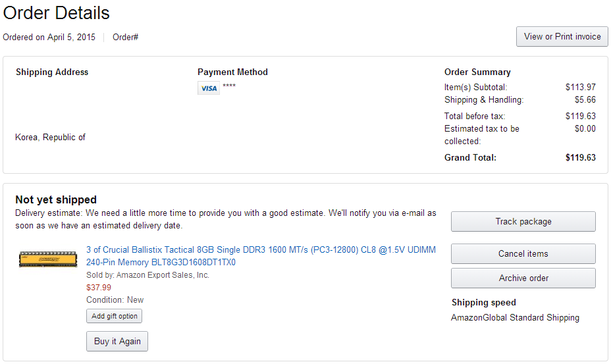
Task: Click View or Print invoice button
Action: coord(562,37)
